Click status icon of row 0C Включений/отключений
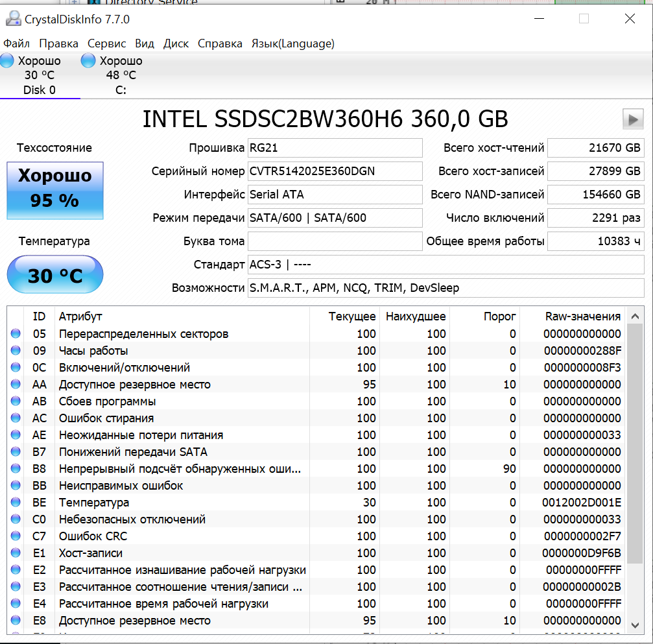Screen dimensions: 653x644 coord(16,367)
